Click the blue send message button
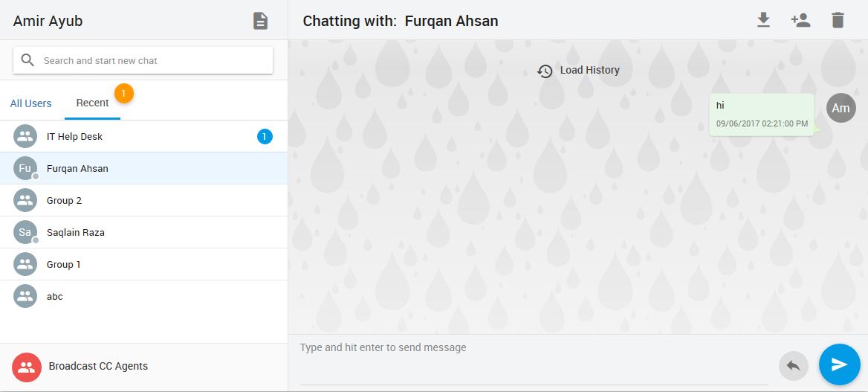 pyautogui.click(x=839, y=364)
